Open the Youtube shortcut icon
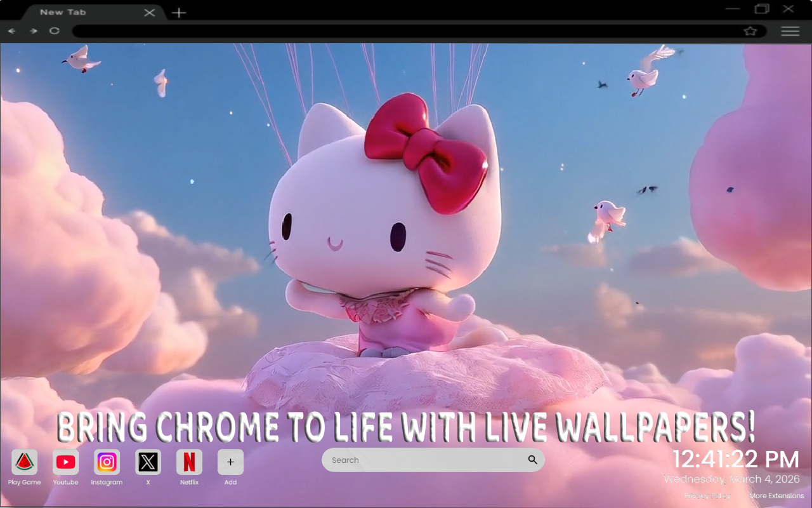 pos(65,462)
